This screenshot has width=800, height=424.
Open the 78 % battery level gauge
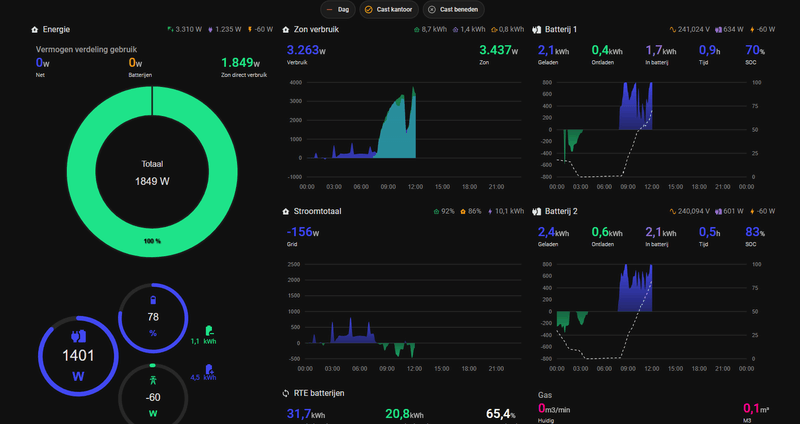(x=153, y=318)
